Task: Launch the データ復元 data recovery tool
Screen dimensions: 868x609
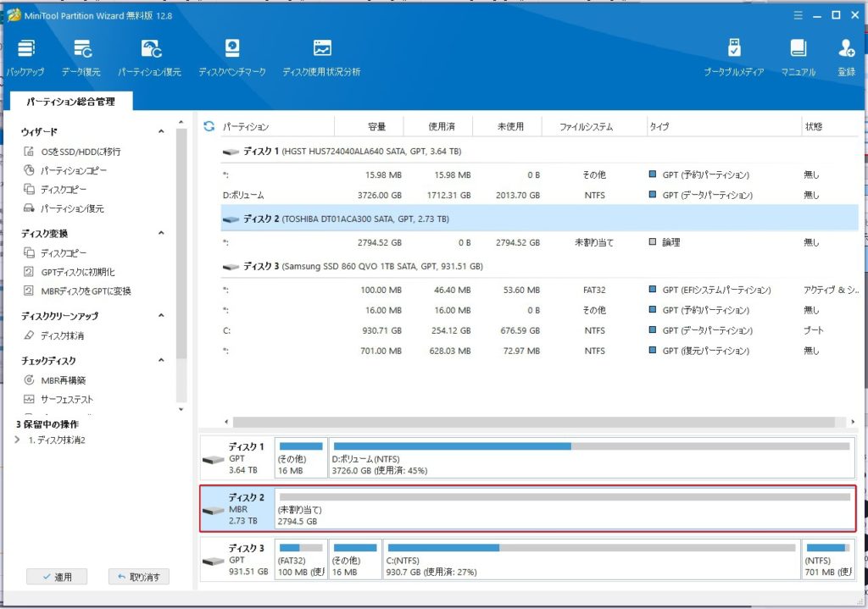Action: pos(81,56)
